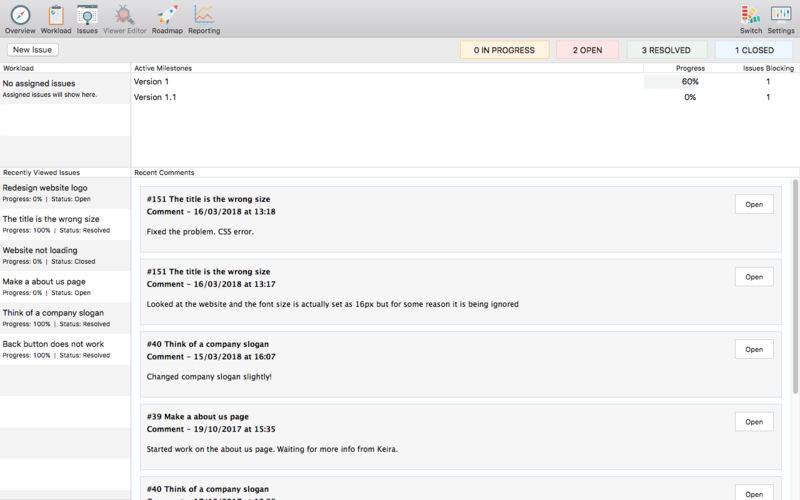The height and width of the screenshot is (500, 800).
Task: Click comment text Changed company slogan slightly!
Action: (209, 377)
